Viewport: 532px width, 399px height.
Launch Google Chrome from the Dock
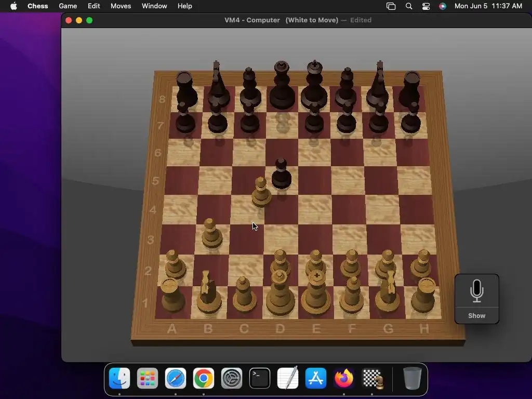203,378
